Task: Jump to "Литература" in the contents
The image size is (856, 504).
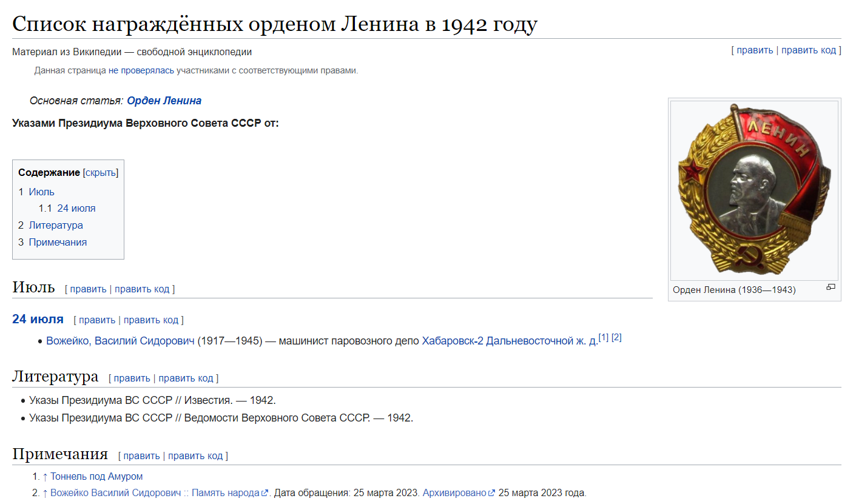Action: (x=56, y=225)
